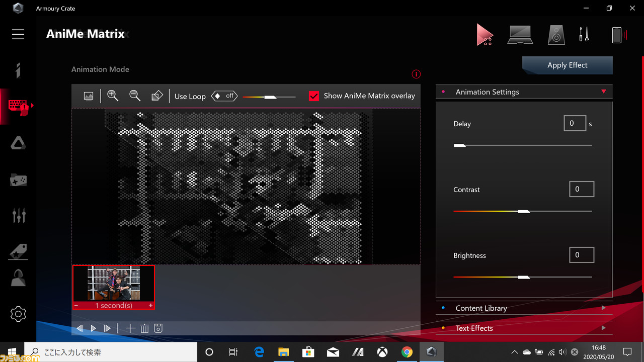Open the hamburger menu
Image resolution: width=644 pixels, height=362 pixels.
click(18, 34)
